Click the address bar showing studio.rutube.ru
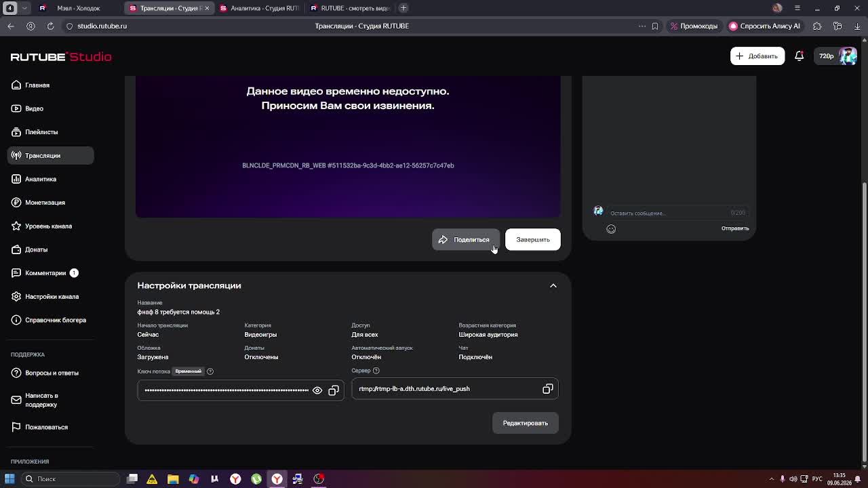Viewport: 868px width, 488px height. pyautogui.click(x=102, y=26)
